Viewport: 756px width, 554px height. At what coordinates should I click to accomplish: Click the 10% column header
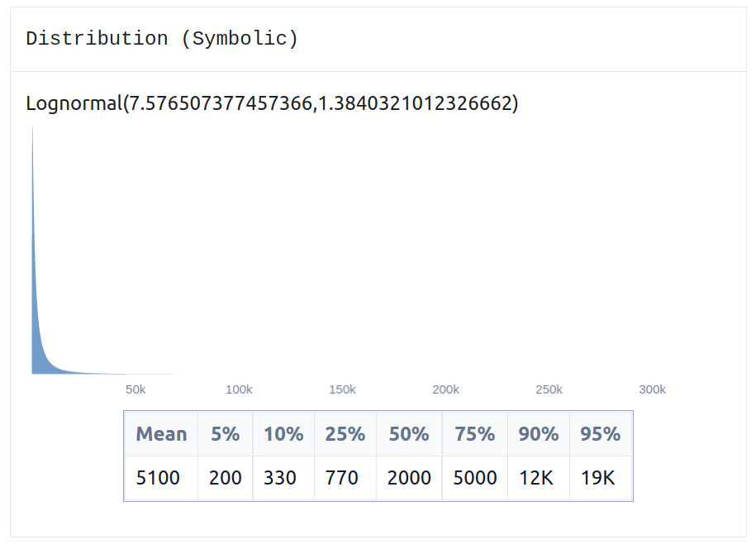click(x=283, y=434)
